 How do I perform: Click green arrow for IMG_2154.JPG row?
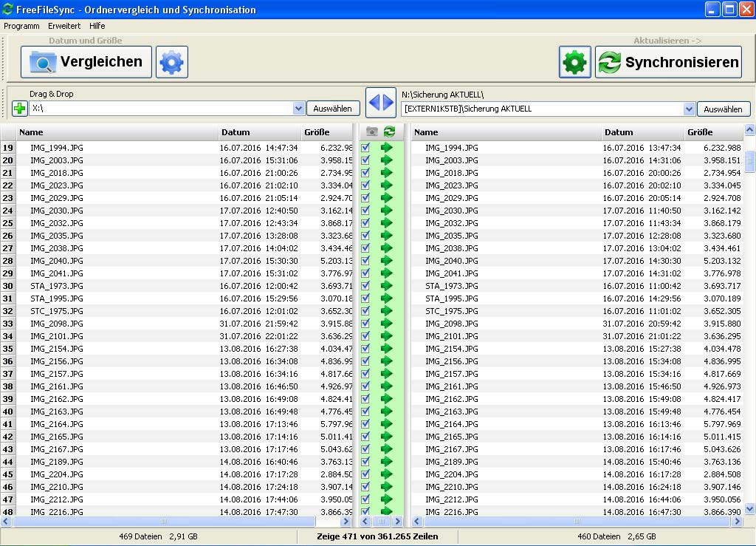tap(387, 348)
